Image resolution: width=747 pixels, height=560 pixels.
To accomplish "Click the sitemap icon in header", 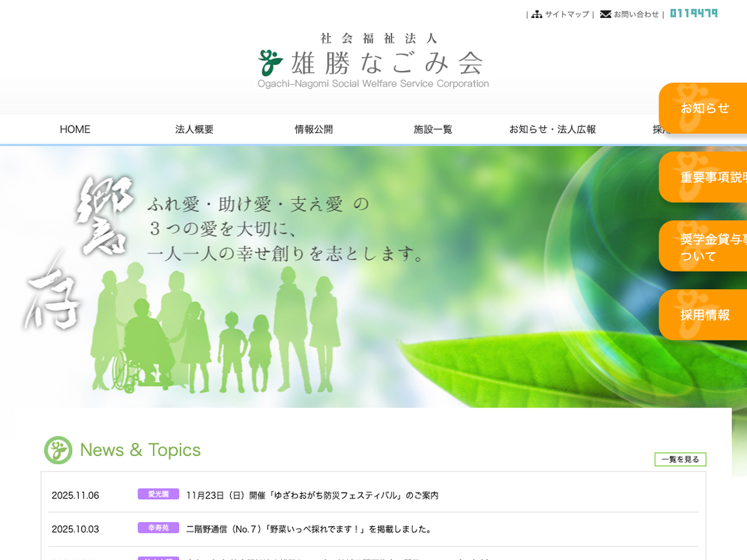I will coord(537,14).
